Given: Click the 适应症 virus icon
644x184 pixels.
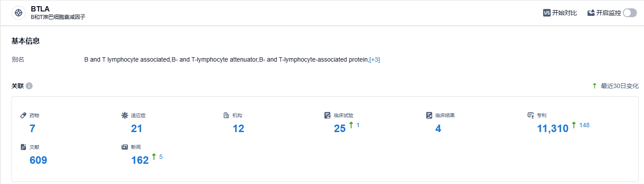Looking at the screenshot, I should [125, 115].
